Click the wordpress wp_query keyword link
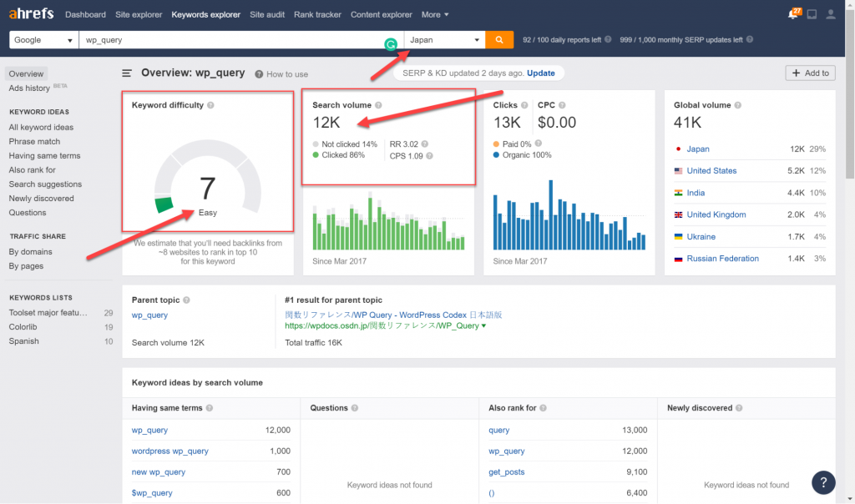855x504 pixels. click(x=170, y=451)
